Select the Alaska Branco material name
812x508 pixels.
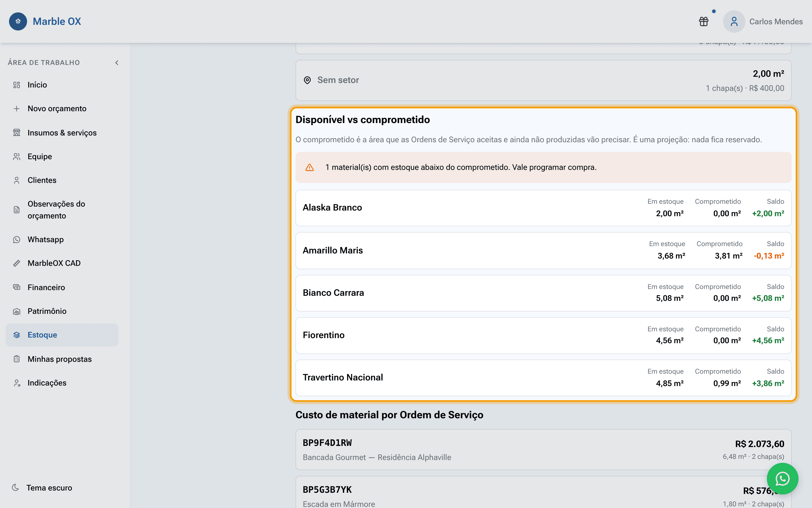coord(332,208)
